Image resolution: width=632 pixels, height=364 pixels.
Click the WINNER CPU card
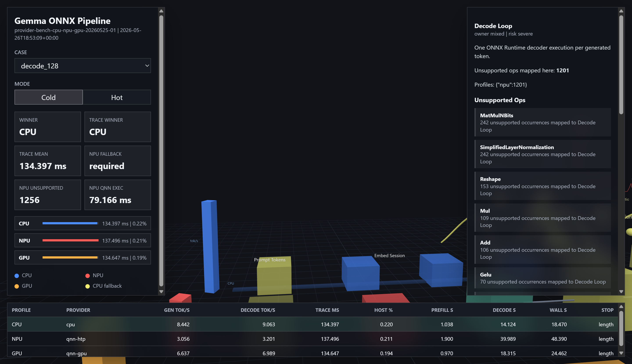click(x=48, y=127)
